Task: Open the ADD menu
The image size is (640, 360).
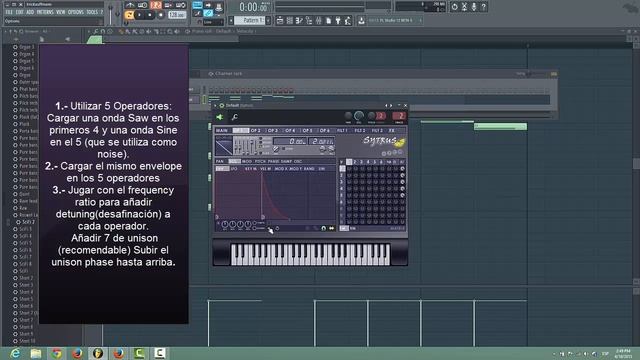Action: click(30, 12)
